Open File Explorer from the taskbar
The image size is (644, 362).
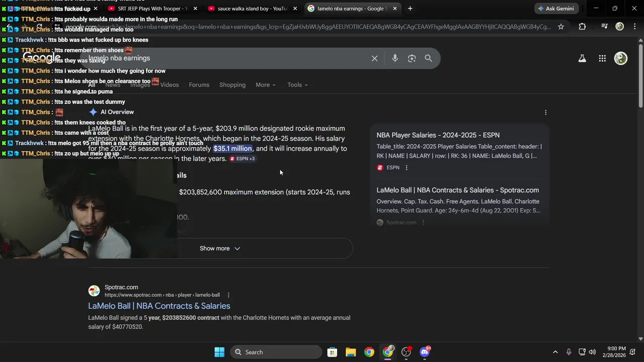point(351,352)
